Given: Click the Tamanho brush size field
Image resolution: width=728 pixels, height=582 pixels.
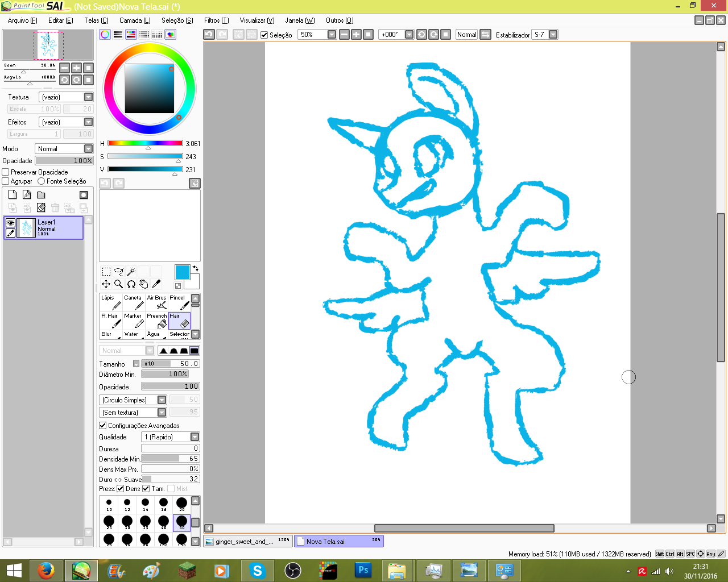Looking at the screenshot, I should (x=170, y=364).
